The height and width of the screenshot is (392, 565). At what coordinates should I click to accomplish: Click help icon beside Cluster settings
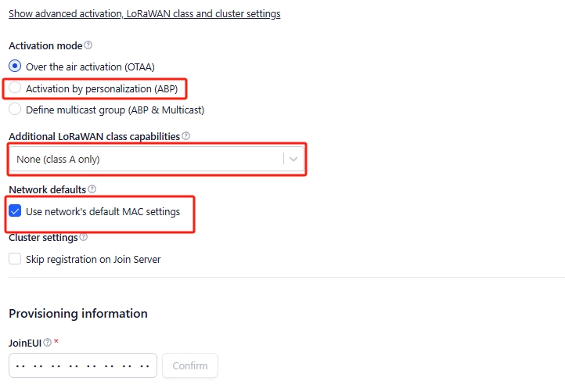pos(84,237)
